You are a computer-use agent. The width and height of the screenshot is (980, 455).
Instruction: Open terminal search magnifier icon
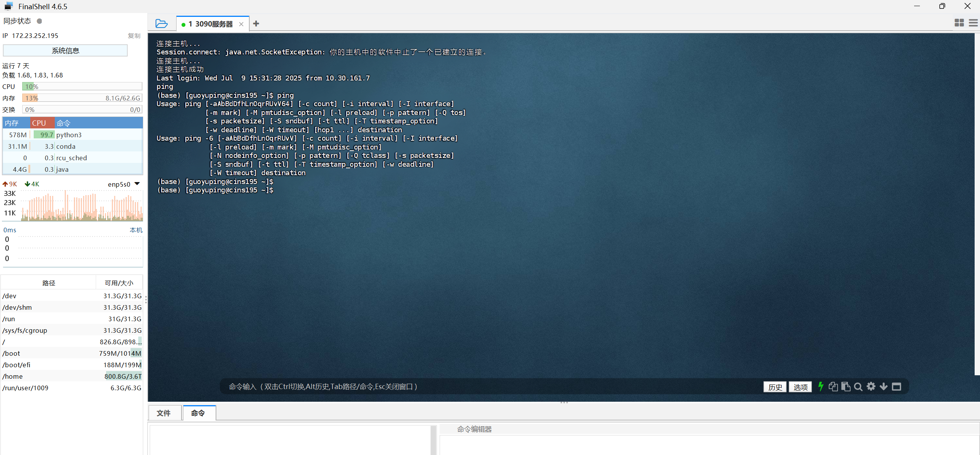click(x=858, y=387)
